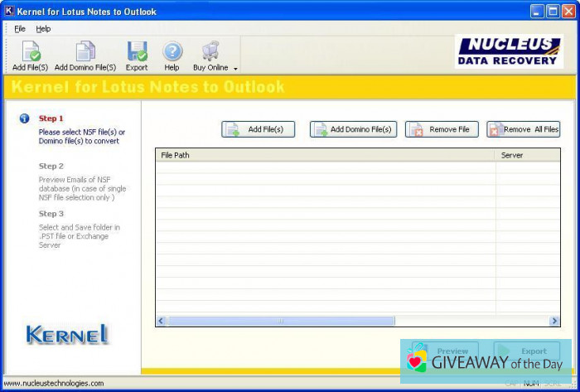Click the Kernel logo in sidebar
580x392 pixels.
[68, 334]
